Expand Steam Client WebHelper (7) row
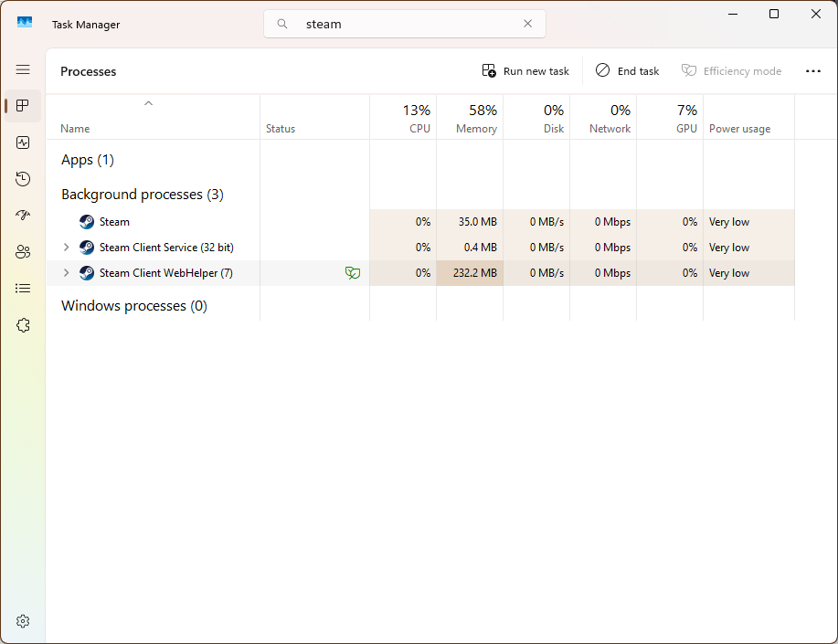Viewport: 838px width, 644px height. (67, 272)
